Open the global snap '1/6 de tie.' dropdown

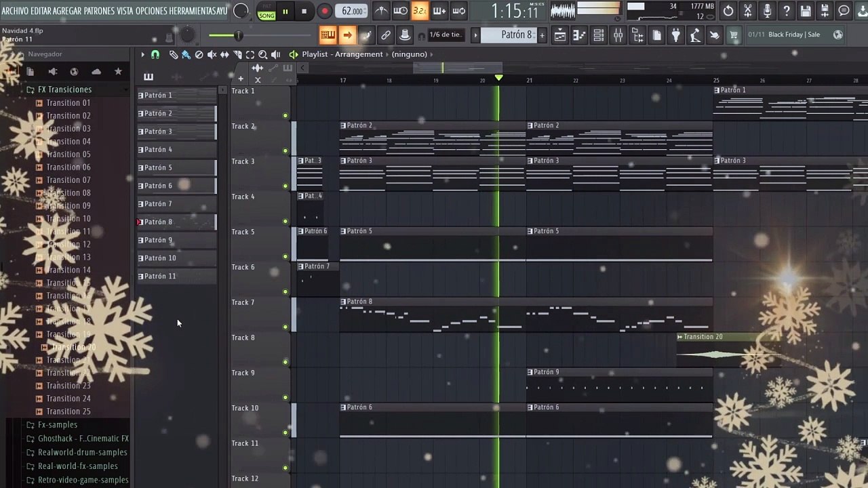coord(446,35)
